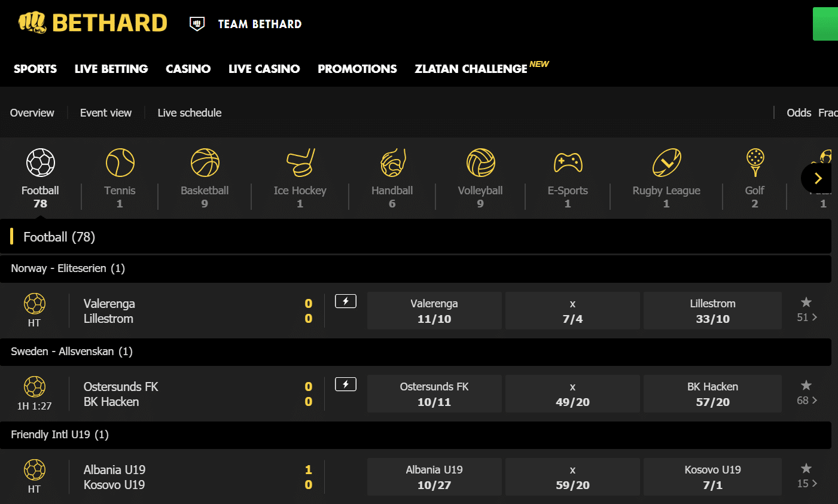Screen dimensions: 838x504
Task: Expand the Odds format selector
Action: pyautogui.click(x=799, y=112)
